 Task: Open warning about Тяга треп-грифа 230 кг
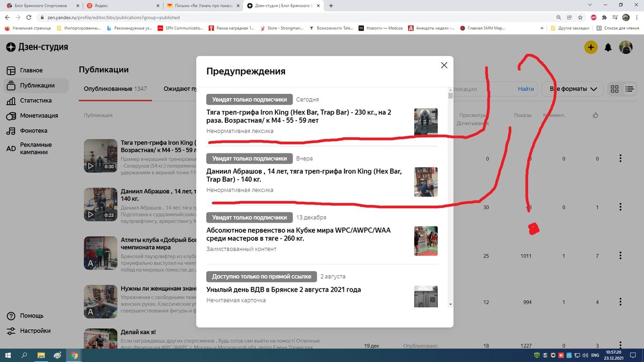click(x=299, y=116)
